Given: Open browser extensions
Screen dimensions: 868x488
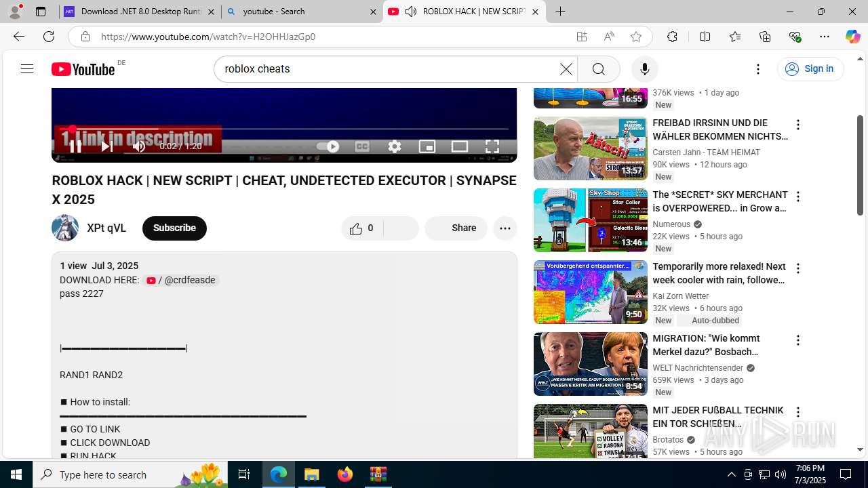Looking at the screenshot, I should (672, 37).
